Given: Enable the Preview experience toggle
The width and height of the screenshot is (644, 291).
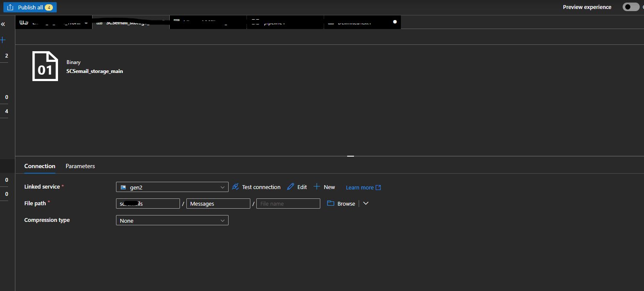Looking at the screenshot, I should [631, 7].
